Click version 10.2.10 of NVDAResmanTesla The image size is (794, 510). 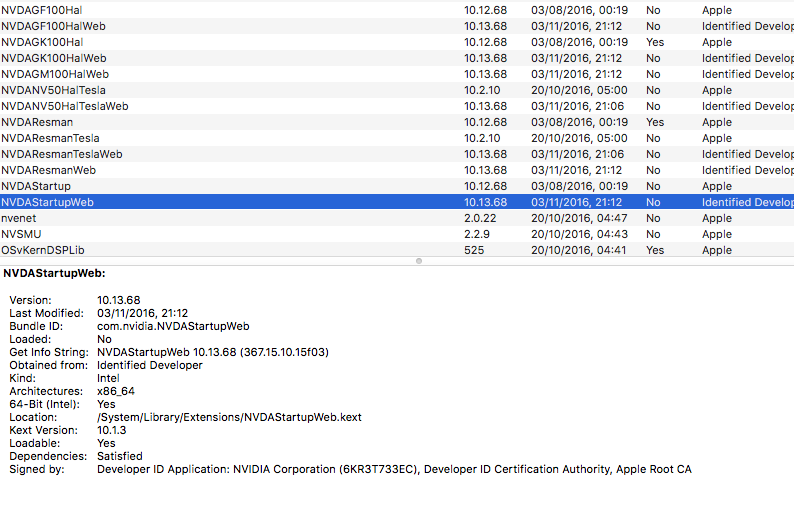(482, 138)
